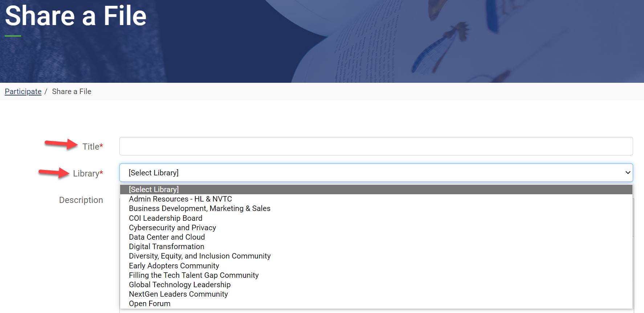Choose Admin Resources - HL & NVTC
The height and width of the screenshot is (313, 644).
[376, 199]
